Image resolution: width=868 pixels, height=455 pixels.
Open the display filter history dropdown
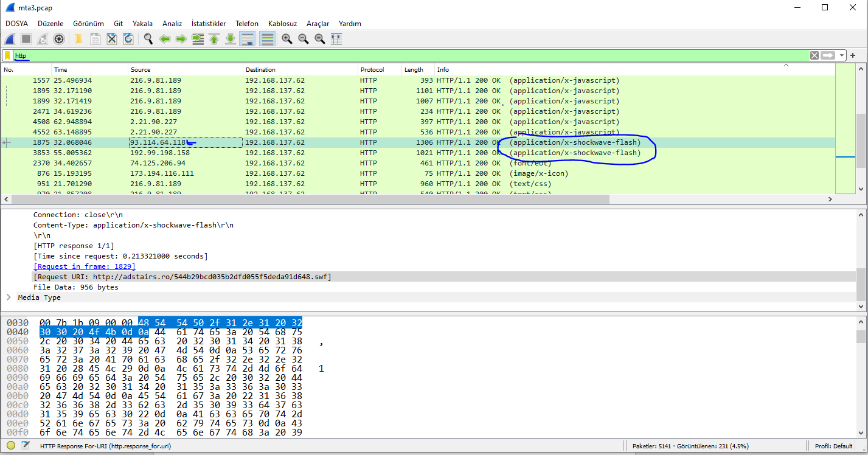(x=842, y=55)
